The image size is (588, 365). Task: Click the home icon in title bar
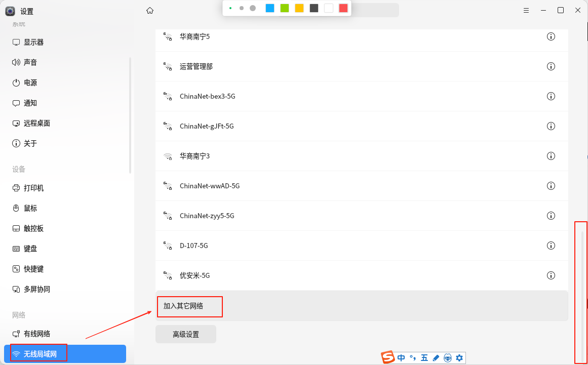pos(149,10)
